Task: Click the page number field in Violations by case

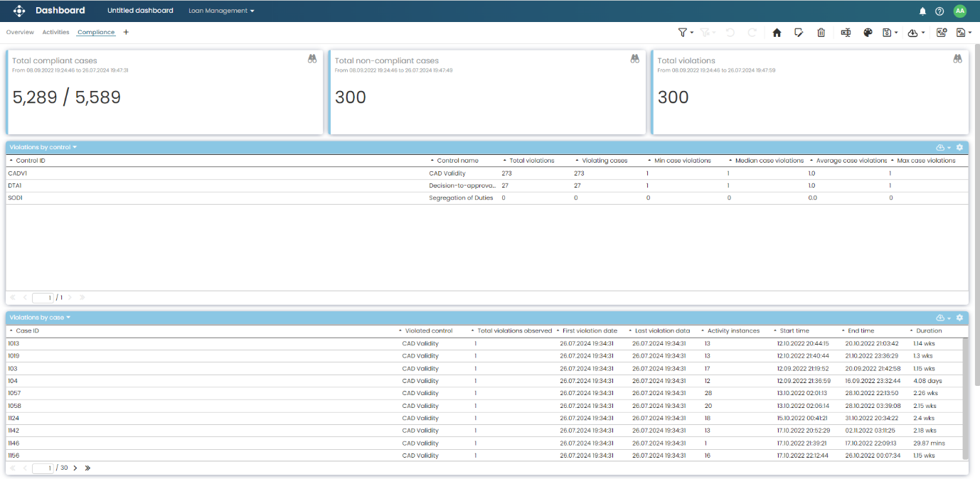Action: click(x=43, y=468)
